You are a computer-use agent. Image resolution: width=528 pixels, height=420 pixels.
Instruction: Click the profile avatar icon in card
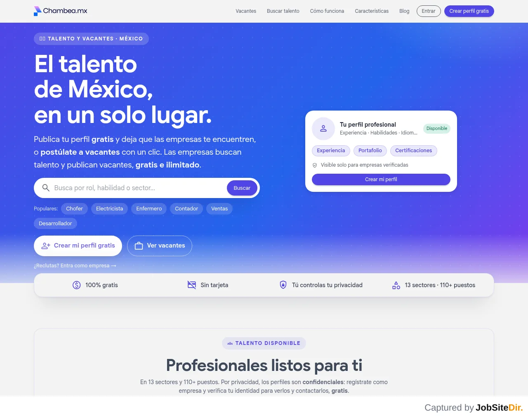coord(323,128)
